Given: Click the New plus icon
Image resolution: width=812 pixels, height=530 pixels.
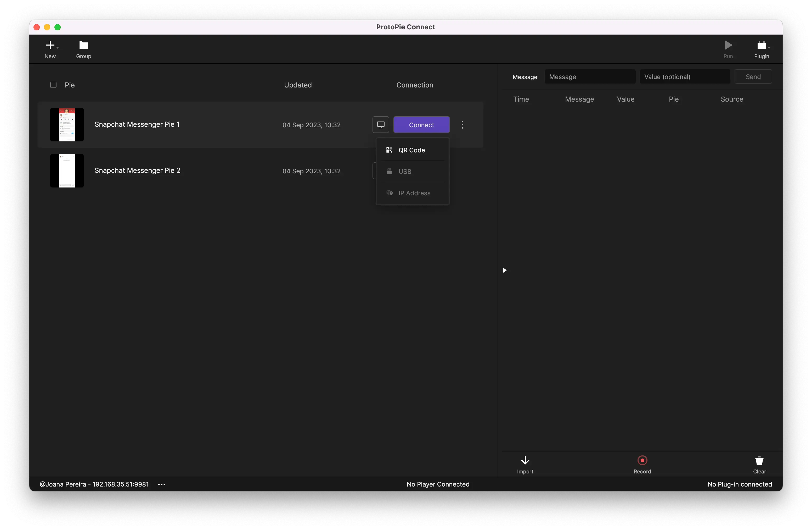Looking at the screenshot, I should 50,45.
